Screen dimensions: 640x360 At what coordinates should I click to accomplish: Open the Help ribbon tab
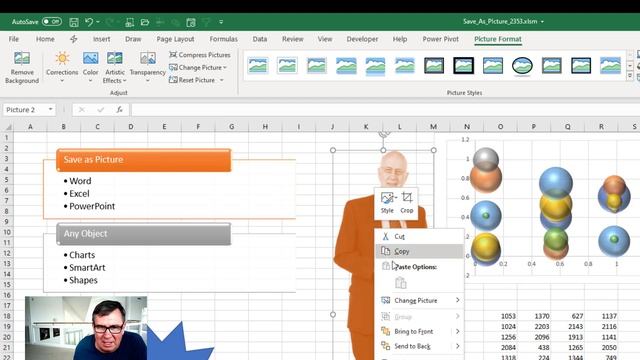tap(400, 39)
